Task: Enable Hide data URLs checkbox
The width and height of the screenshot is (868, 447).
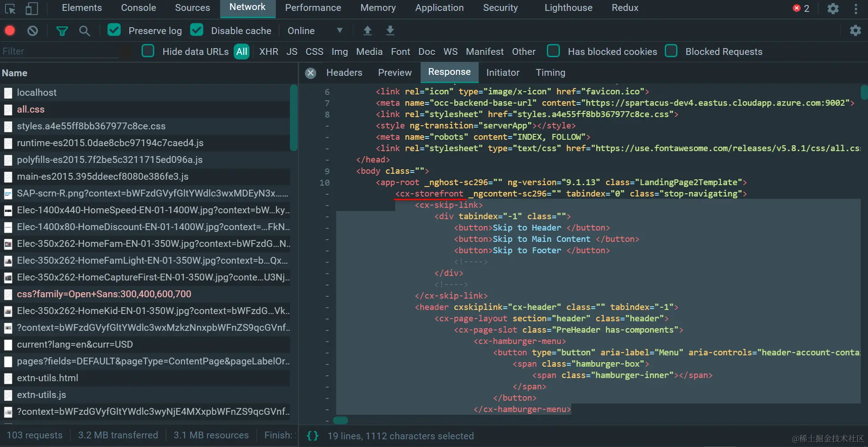Action: (x=148, y=51)
